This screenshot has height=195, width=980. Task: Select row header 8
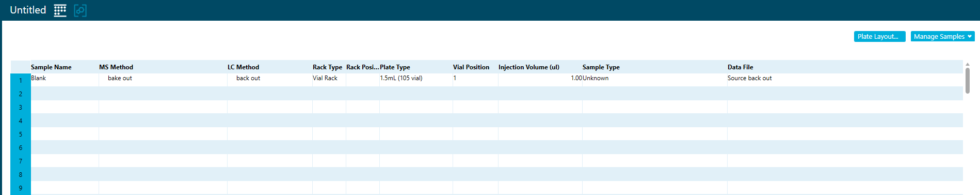(x=21, y=174)
